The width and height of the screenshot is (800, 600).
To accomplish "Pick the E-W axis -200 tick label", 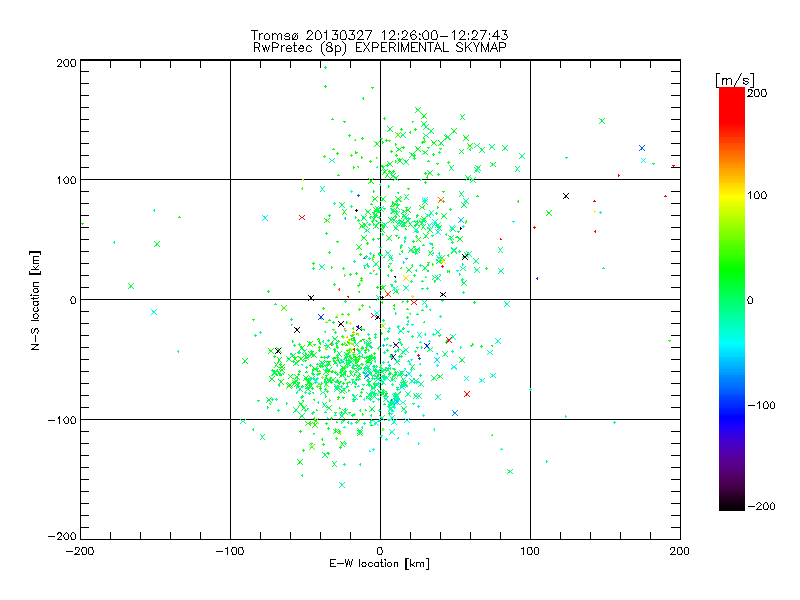I will tap(80, 551).
